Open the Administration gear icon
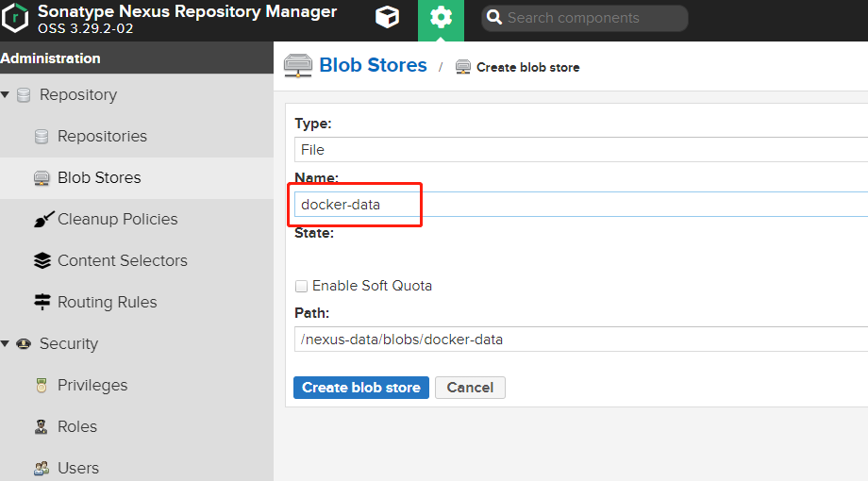 coord(441,18)
